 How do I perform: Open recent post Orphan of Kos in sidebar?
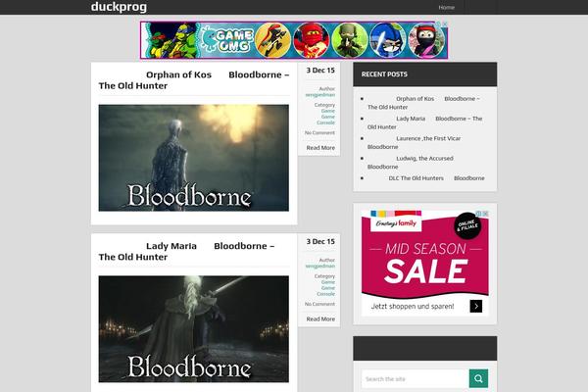pyautogui.click(x=423, y=103)
